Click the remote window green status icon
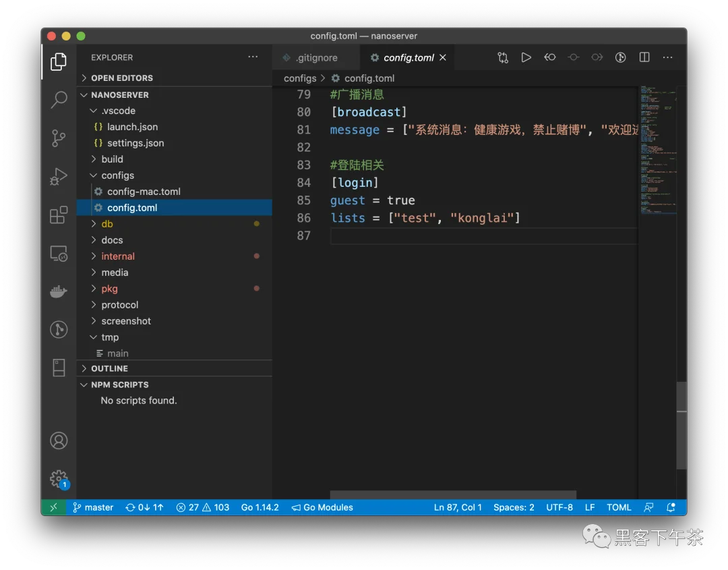This screenshot has width=728, height=570. tap(54, 507)
